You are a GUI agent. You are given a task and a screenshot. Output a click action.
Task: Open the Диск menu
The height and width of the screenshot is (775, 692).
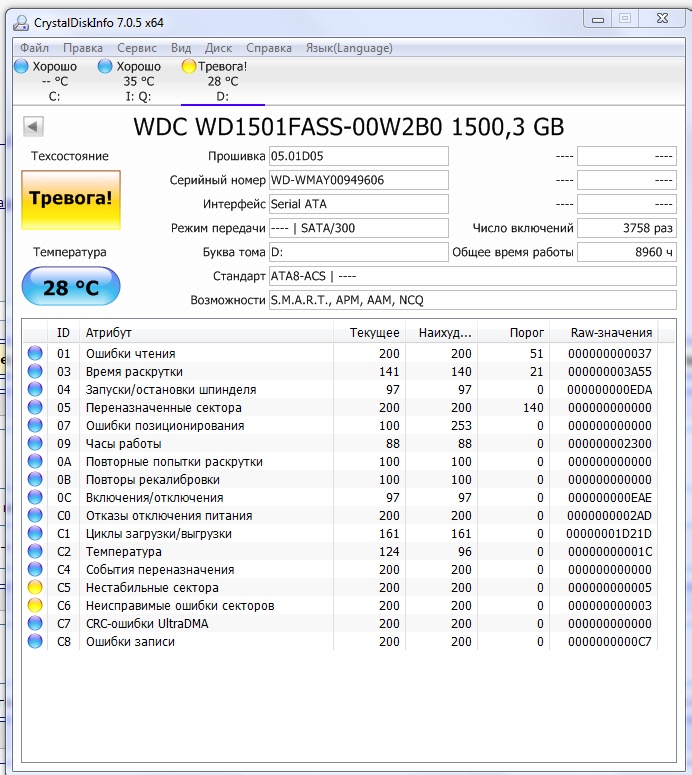pyautogui.click(x=218, y=48)
